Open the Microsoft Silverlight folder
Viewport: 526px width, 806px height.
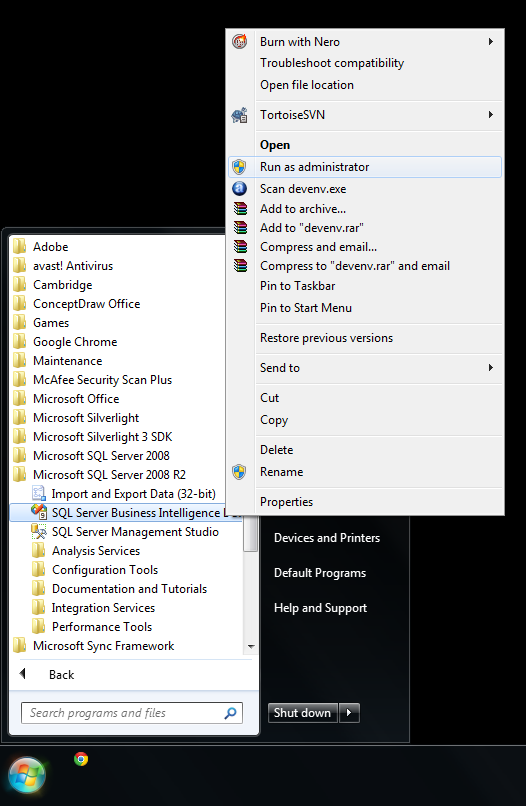[x=86, y=417]
